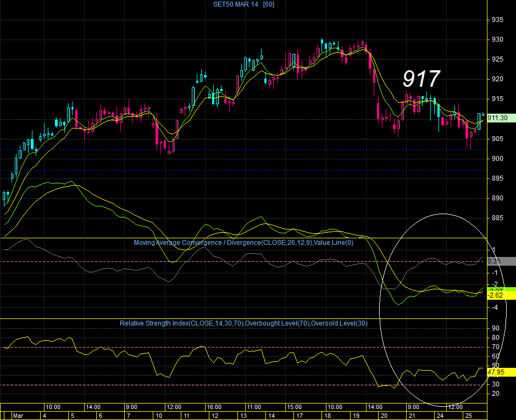The image size is (516, 420).
Task: Select the upper blue dashed support line near 902
Action: [x=243, y=150]
